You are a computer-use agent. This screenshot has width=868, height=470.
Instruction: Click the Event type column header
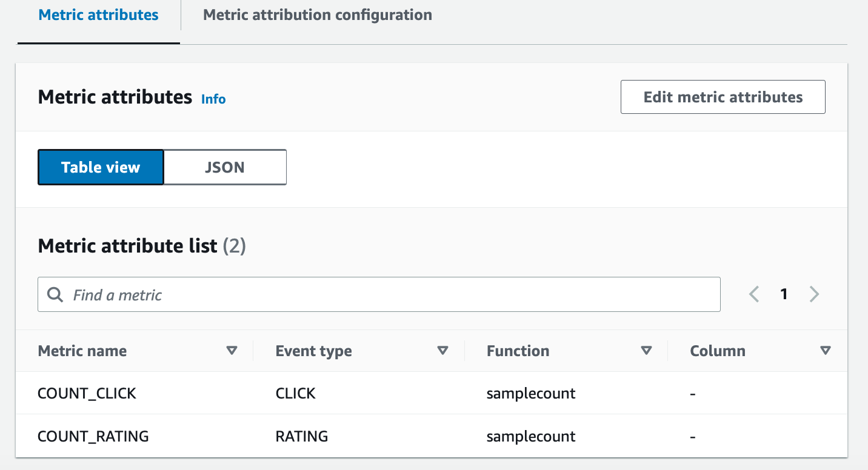(x=313, y=351)
